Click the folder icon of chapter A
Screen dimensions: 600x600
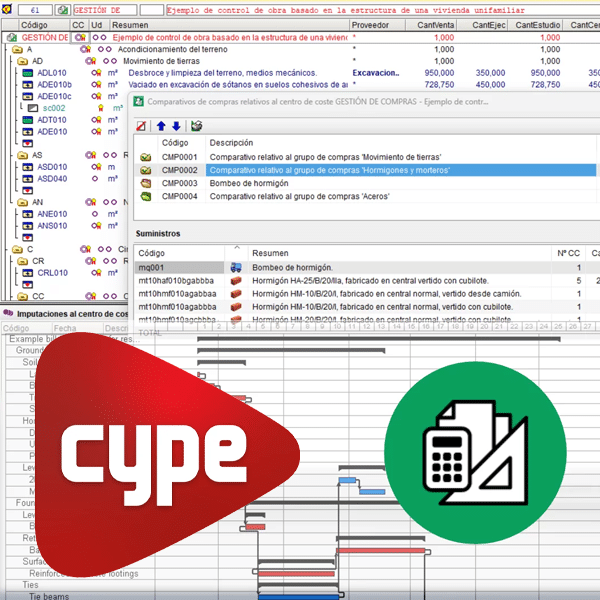click(17, 49)
